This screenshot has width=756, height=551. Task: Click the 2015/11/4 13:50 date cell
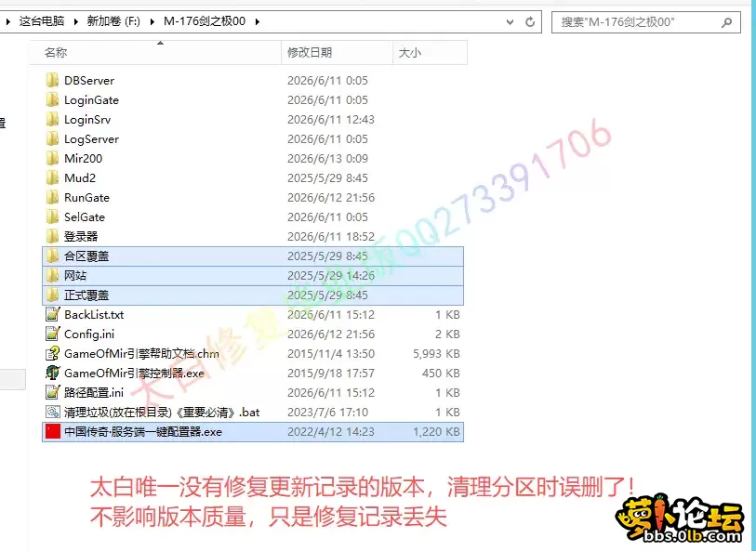[331, 353]
